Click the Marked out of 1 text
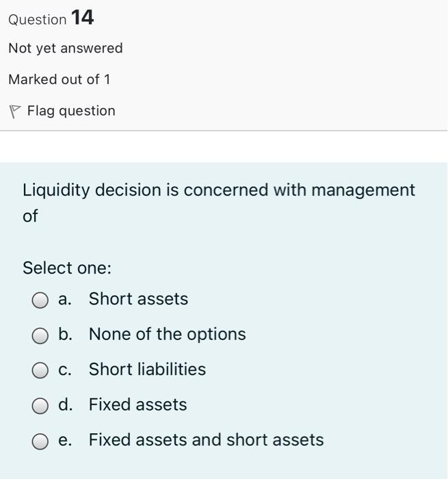The height and width of the screenshot is (479, 448). tap(60, 79)
